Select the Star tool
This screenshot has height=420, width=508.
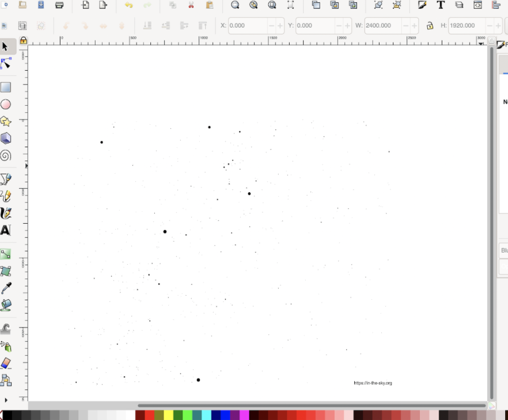click(x=7, y=121)
